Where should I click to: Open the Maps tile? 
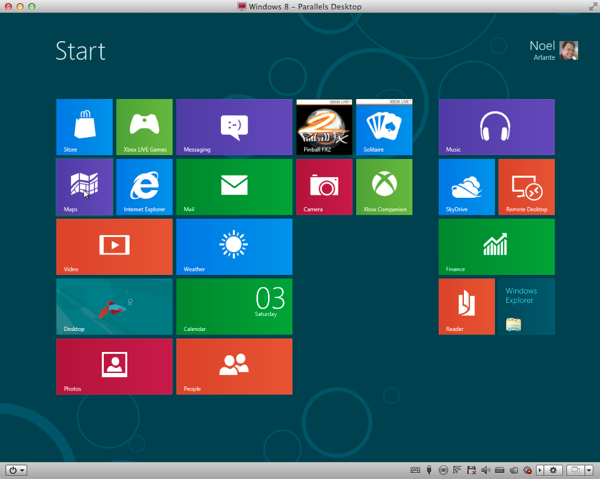coord(84,187)
